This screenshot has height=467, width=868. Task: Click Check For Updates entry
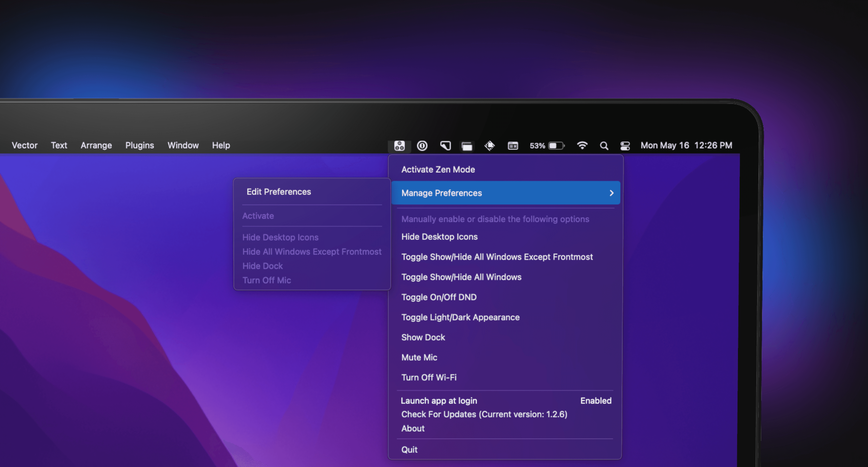(484, 414)
